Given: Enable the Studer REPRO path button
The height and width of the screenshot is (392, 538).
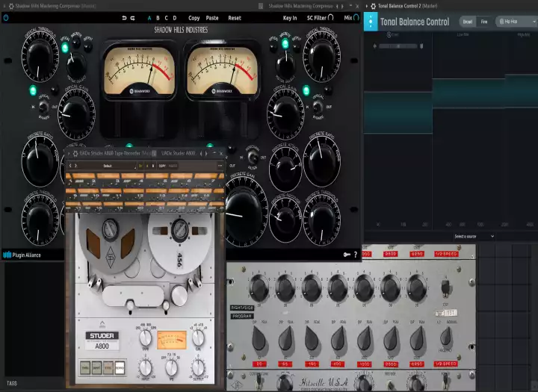Looking at the screenshot, I should (120, 367).
